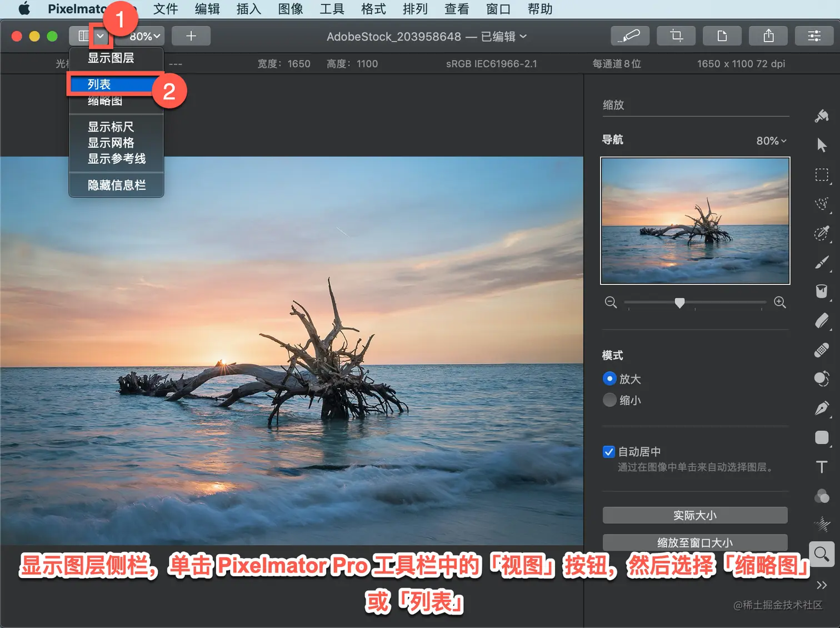Open the Apple menu

[24, 9]
